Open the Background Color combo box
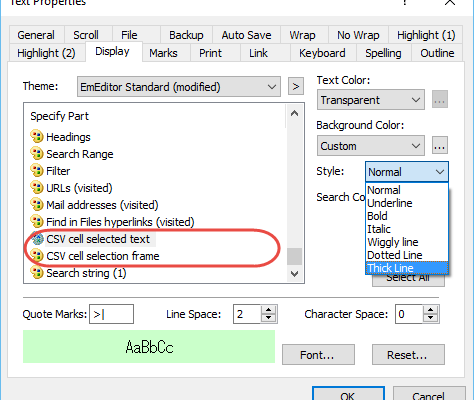474x400 pixels. pos(371,146)
